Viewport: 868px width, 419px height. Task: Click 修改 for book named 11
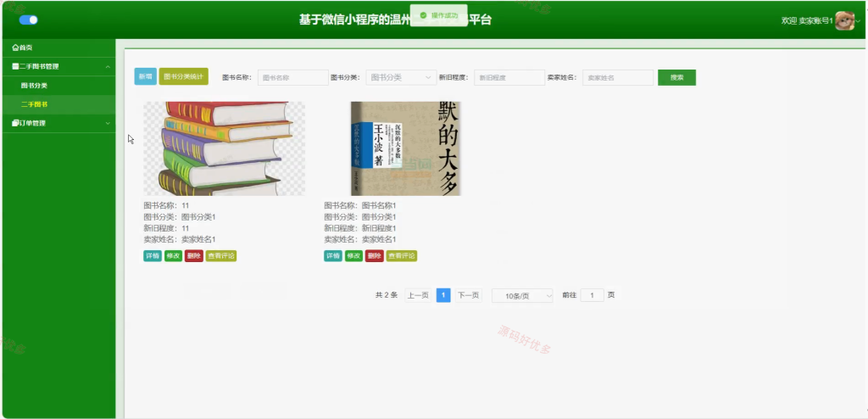pos(173,256)
